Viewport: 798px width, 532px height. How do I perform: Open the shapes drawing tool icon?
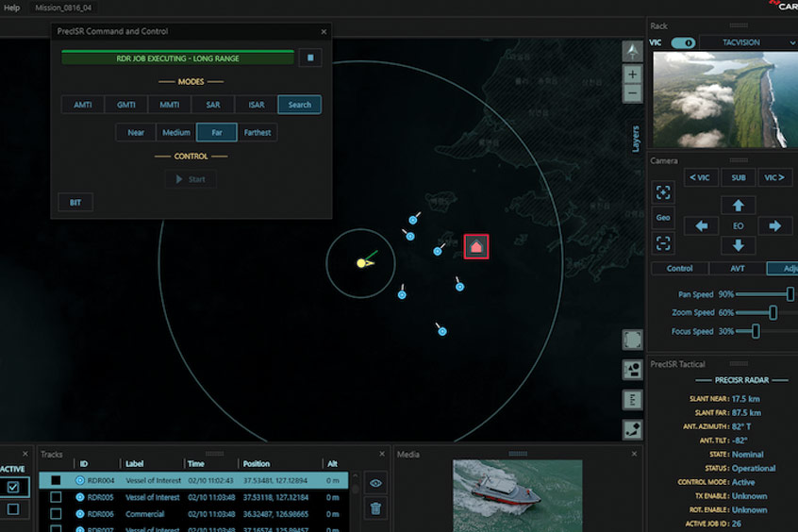(x=632, y=369)
